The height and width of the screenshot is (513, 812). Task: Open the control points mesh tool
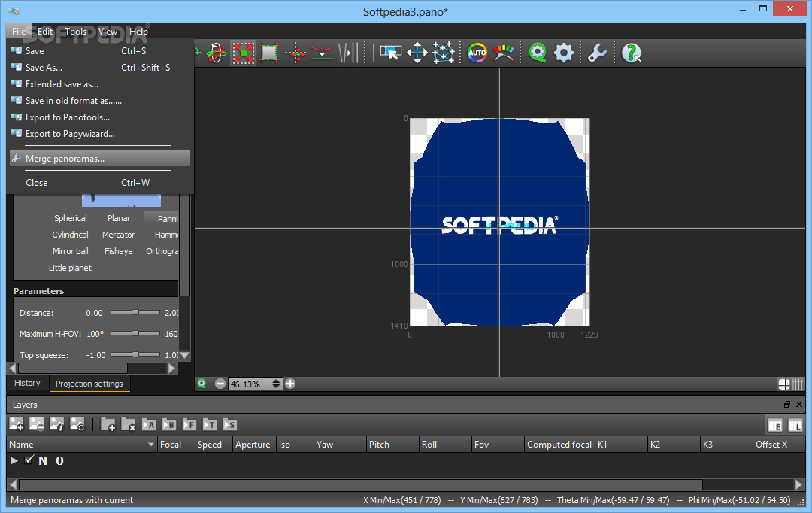coord(444,53)
